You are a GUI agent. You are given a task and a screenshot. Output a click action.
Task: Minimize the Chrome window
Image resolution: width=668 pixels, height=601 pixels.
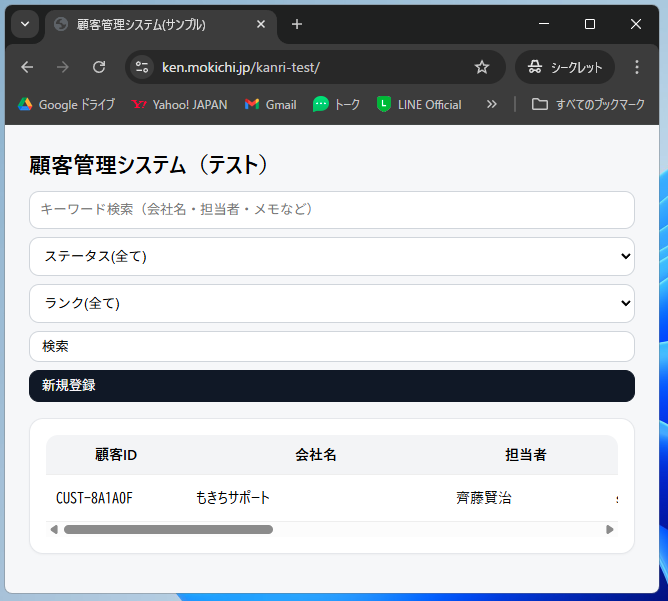pyautogui.click(x=544, y=24)
